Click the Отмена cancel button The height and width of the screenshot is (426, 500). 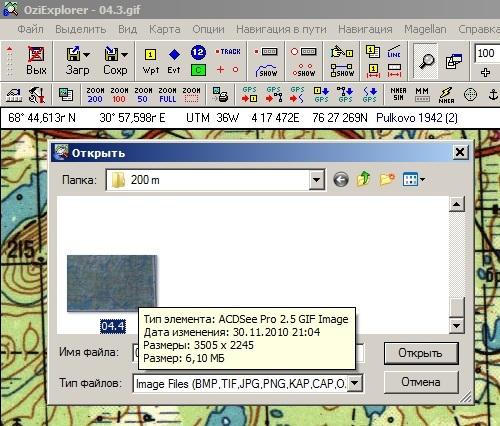pyautogui.click(x=421, y=382)
